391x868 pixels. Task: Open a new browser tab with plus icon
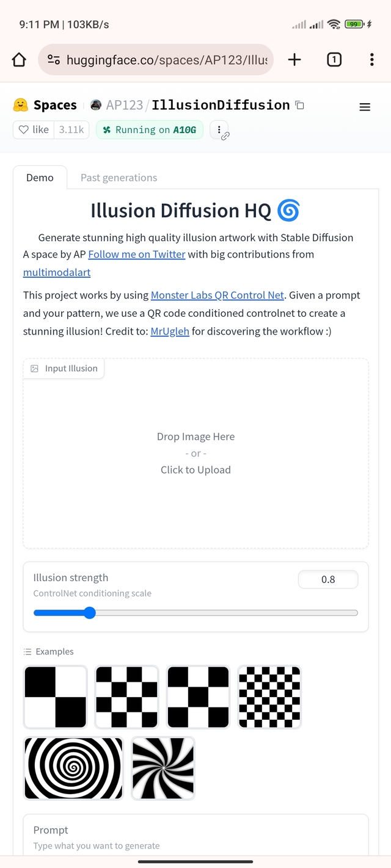click(294, 59)
